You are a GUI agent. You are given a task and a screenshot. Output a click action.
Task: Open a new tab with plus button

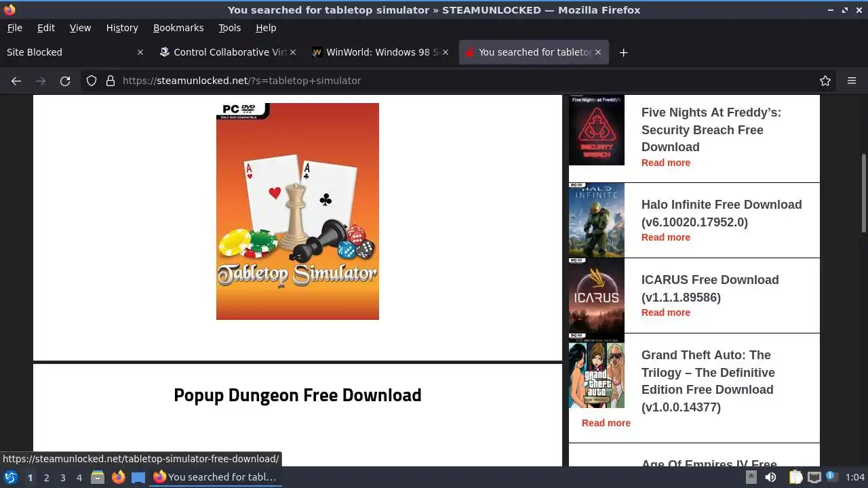pyautogui.click(x=623, y=52)
